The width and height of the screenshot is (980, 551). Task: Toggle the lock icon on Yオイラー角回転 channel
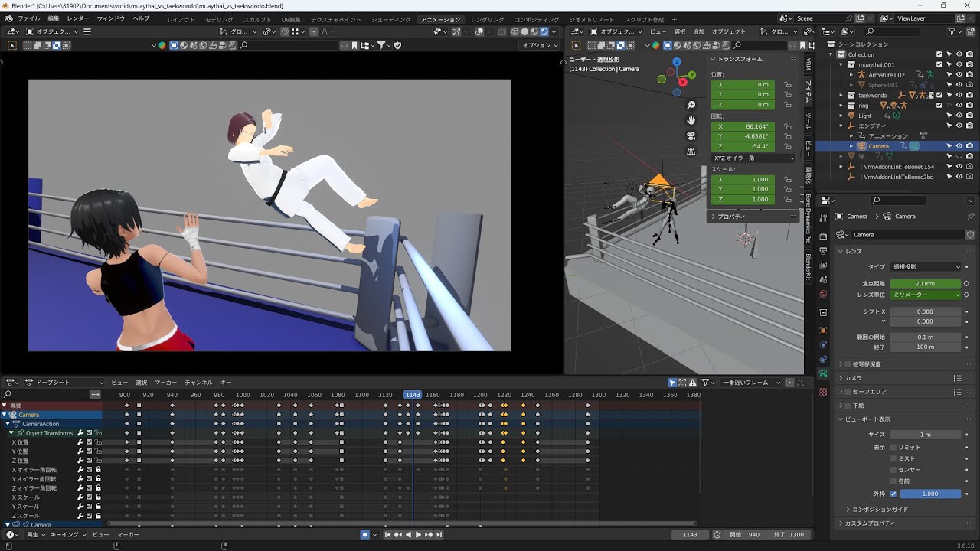98,479
